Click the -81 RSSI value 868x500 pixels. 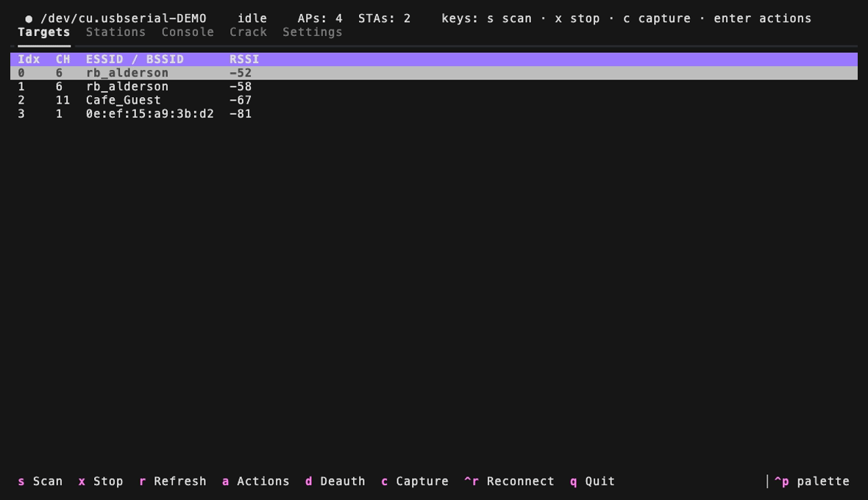point(241,113)
